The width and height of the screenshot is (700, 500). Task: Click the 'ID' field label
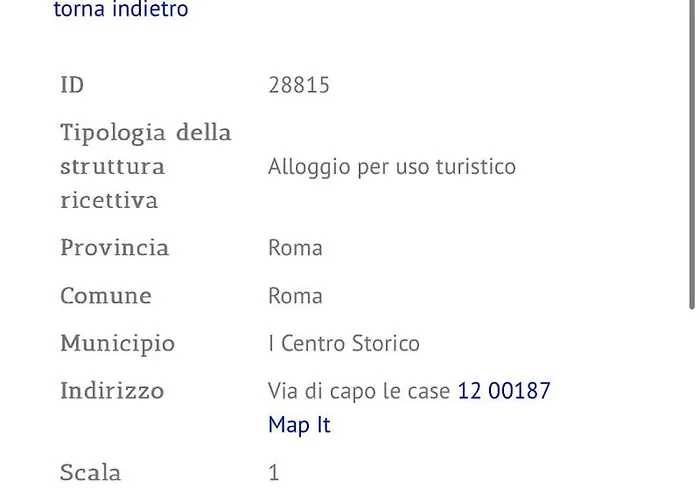click(x=72, y=86)
